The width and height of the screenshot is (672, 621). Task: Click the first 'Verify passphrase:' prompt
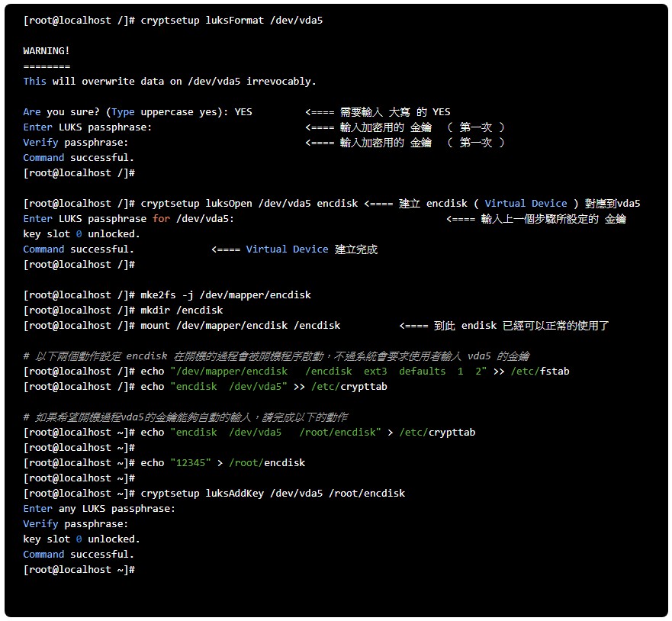(x=76, y=143)
